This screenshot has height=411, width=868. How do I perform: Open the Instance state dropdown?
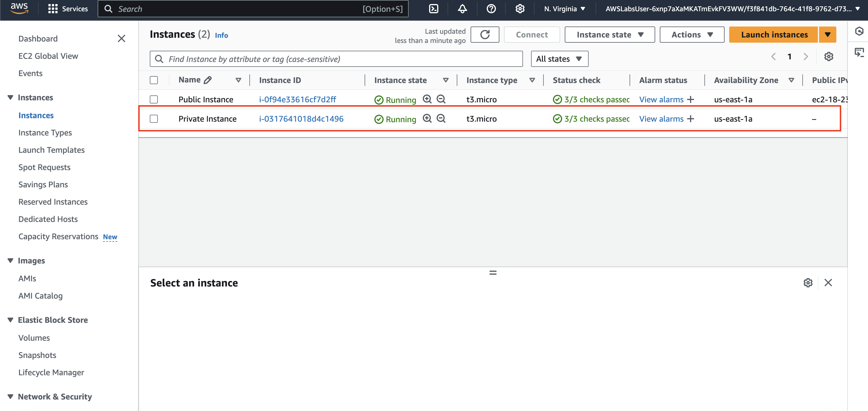[609, 35]
